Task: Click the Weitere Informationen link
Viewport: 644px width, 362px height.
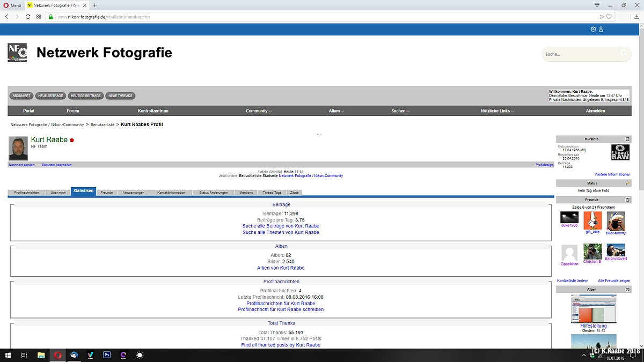Action: click(612, 174)
